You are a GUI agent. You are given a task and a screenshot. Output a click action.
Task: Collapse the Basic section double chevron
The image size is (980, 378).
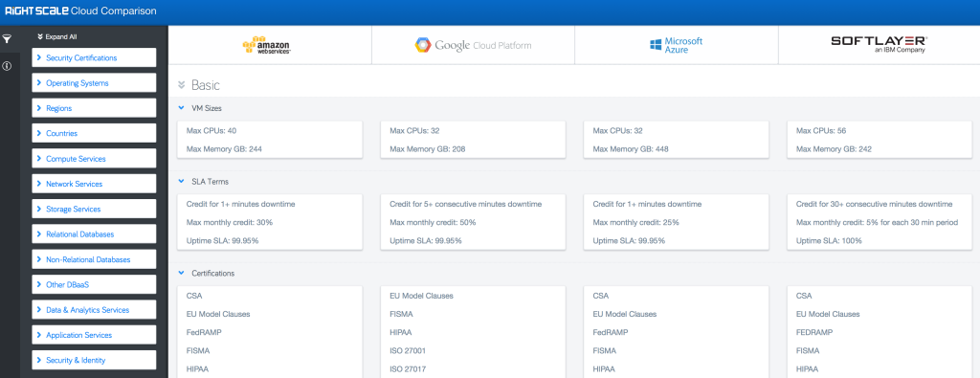[x=181, y=85]
